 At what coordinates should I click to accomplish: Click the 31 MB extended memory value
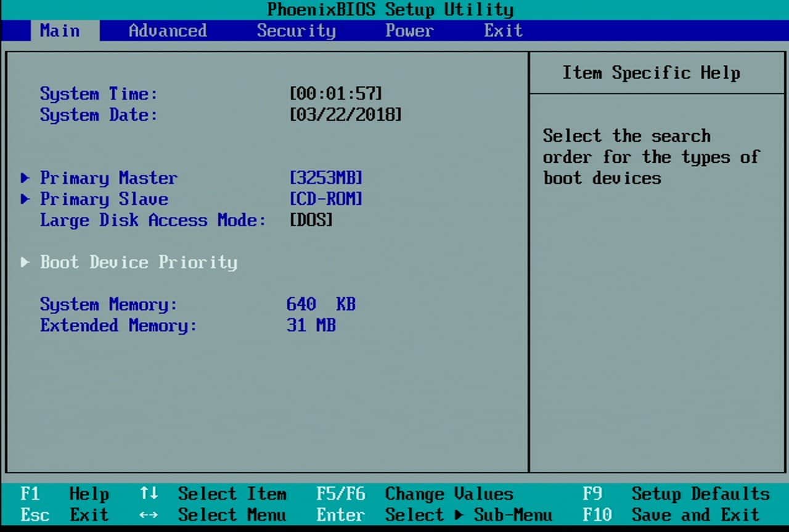click(x=311, y=325)
